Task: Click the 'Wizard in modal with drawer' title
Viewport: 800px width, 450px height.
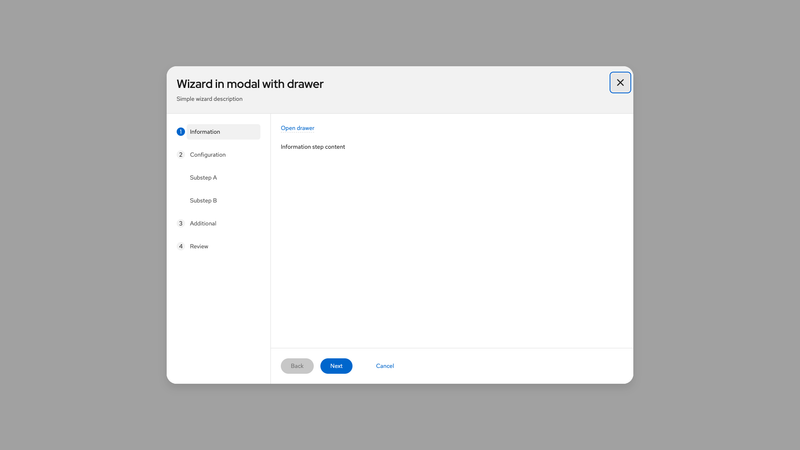Action: 250,84
